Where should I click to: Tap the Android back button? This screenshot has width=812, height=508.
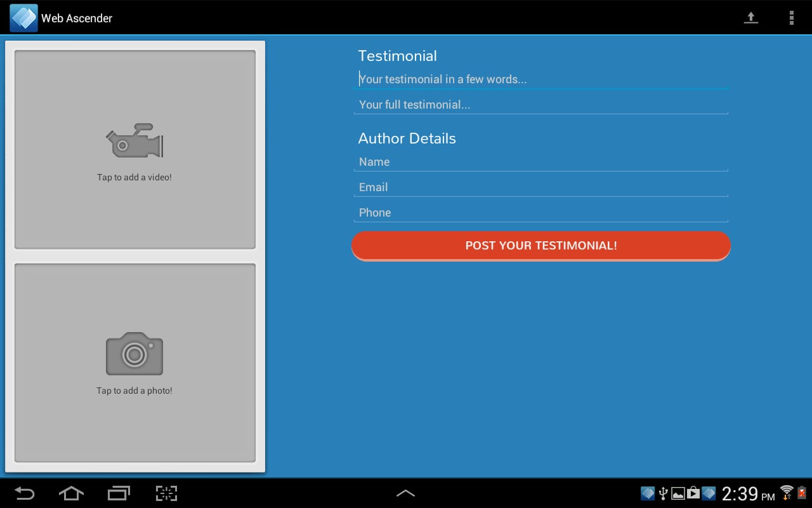[x=24, y=493]
